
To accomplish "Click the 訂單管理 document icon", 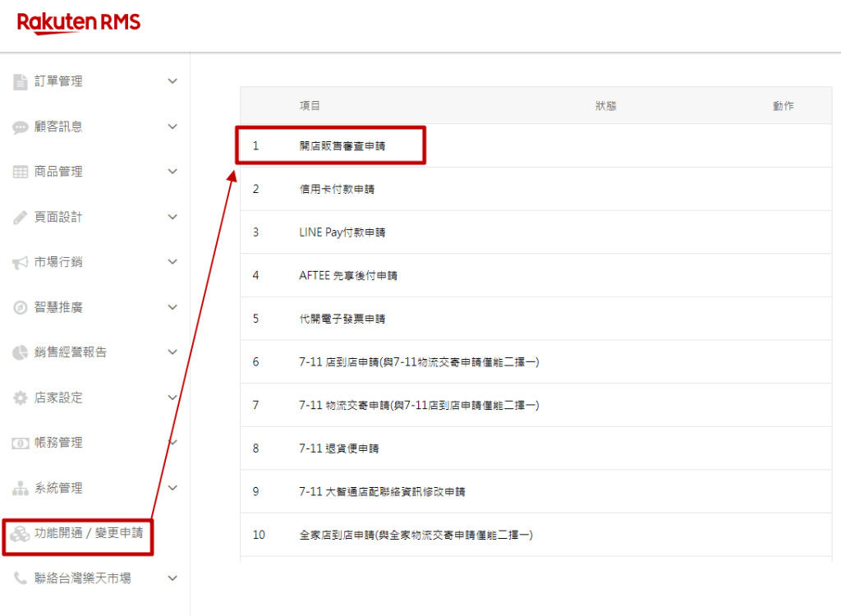I will pos(21,81).
